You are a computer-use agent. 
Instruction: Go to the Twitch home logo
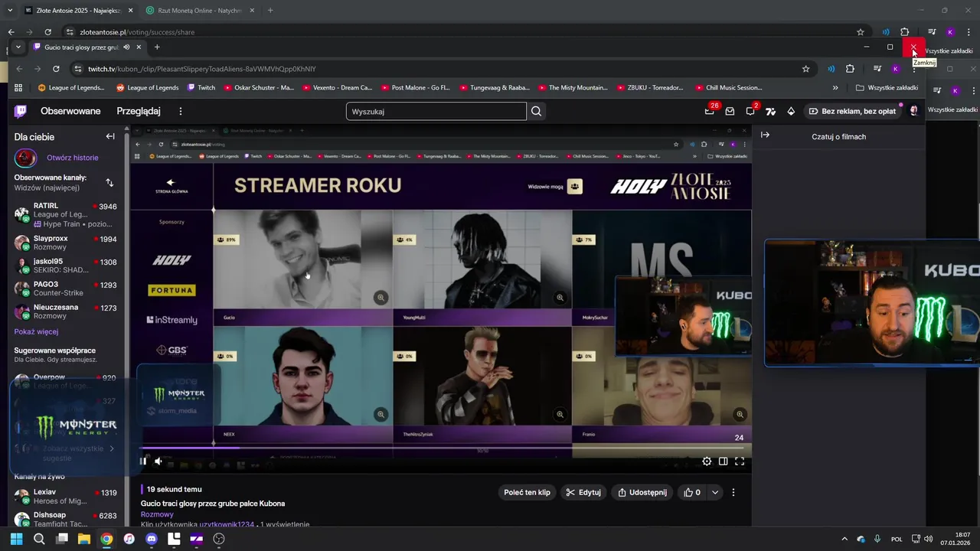point(21,111)
